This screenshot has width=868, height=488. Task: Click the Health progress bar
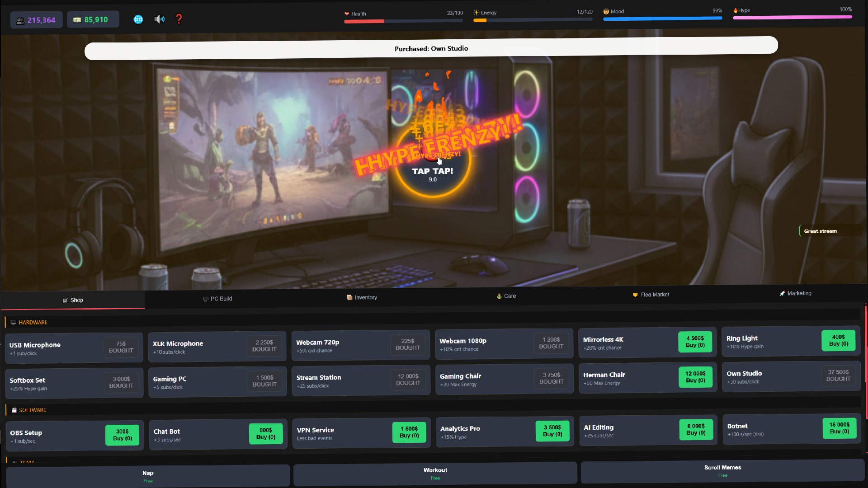402,21
